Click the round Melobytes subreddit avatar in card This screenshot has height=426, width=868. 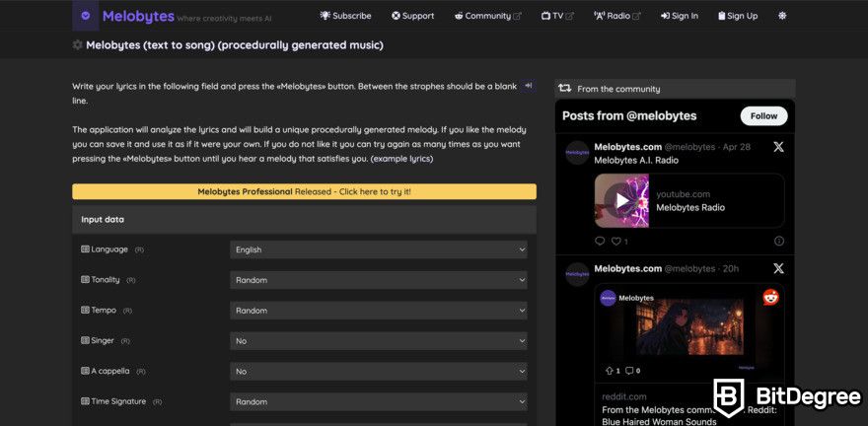608,298
